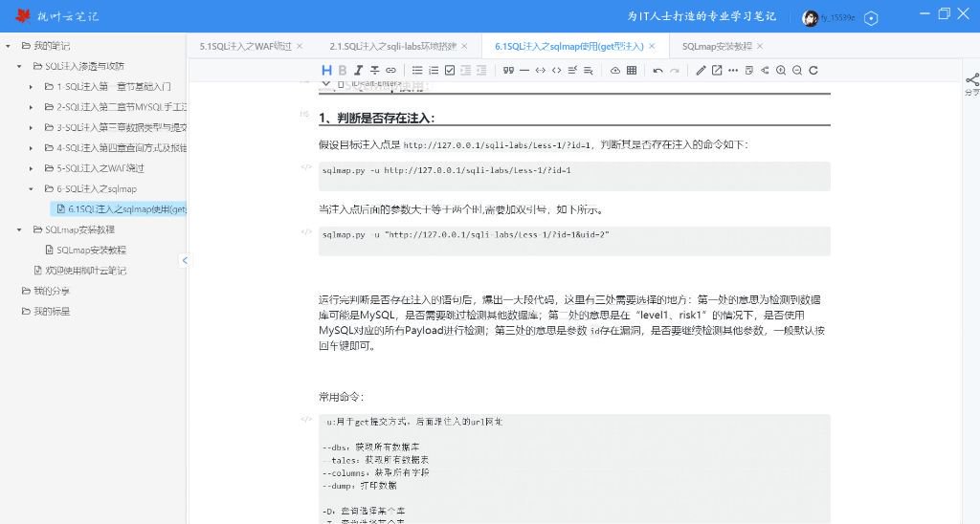This screenshot has width=980, height=524.
Task: Undo the last edit
Action: coord(657,71)
